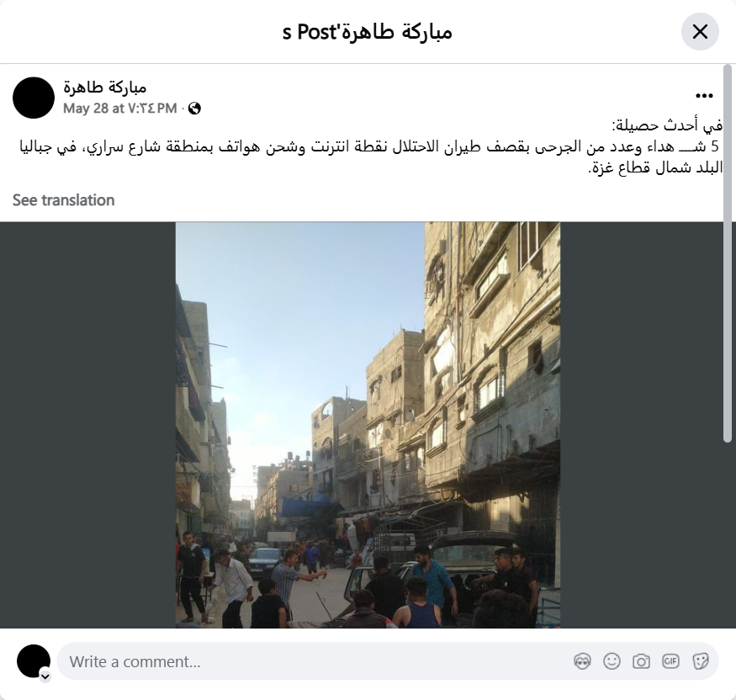This screenshot has height=700, width=736.
Task: Click the post's first line في أحدث حصيلة
Action: [x=666, y=125]
